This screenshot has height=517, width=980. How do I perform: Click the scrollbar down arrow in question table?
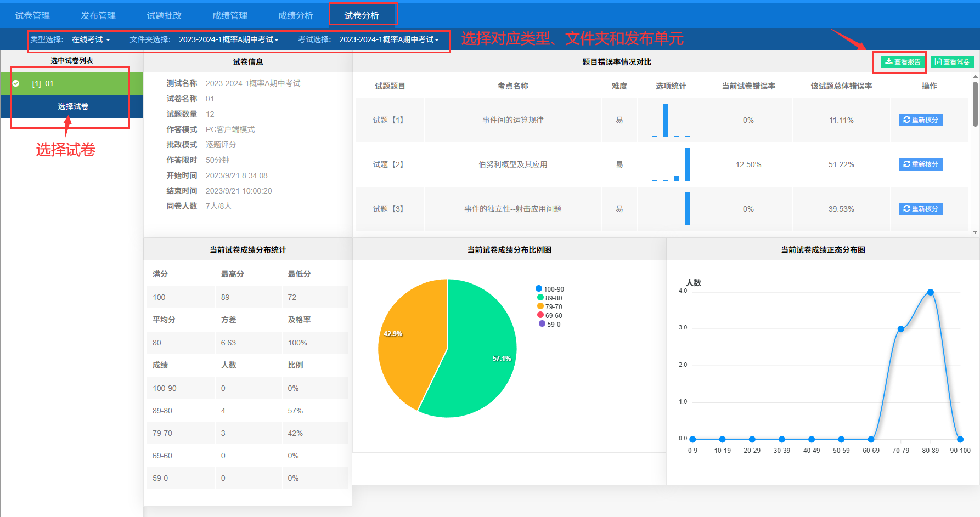click(975, 232)
